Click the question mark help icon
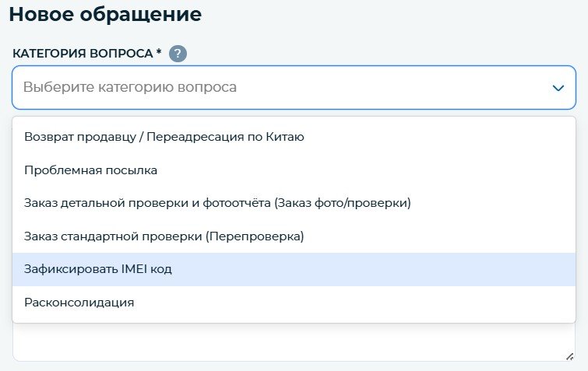The height and width of the screenshot is (371, 588). click(178, 54)
